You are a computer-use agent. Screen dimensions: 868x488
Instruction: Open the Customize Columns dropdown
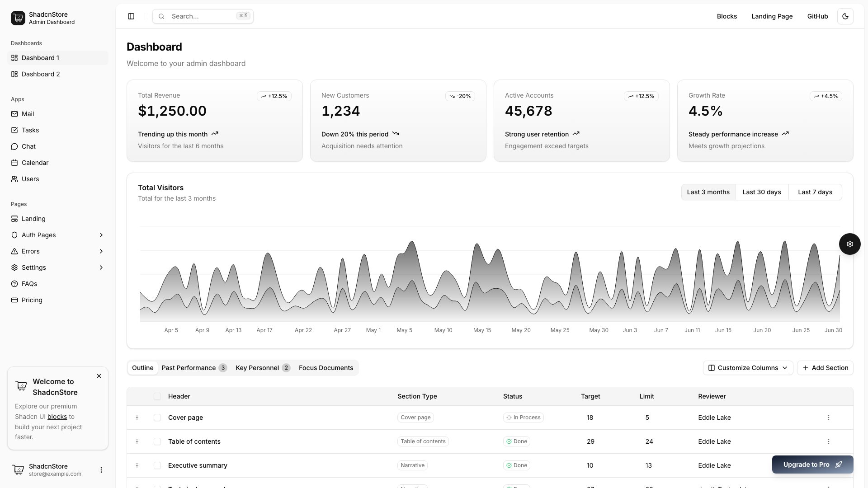coord(747,368)
